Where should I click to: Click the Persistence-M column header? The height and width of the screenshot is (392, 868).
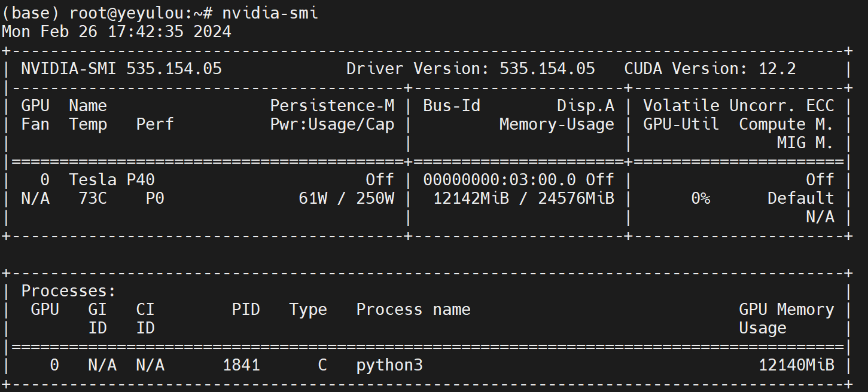[x=332, y=106]
